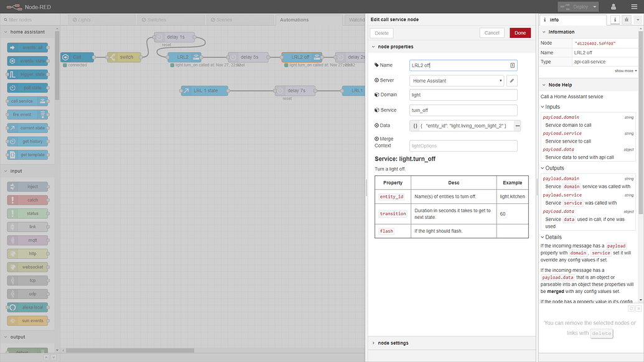Click the user profile icon in header
The height and width of the screenshot is (362, 644).
pyautogui.click(x=614, y=7)
